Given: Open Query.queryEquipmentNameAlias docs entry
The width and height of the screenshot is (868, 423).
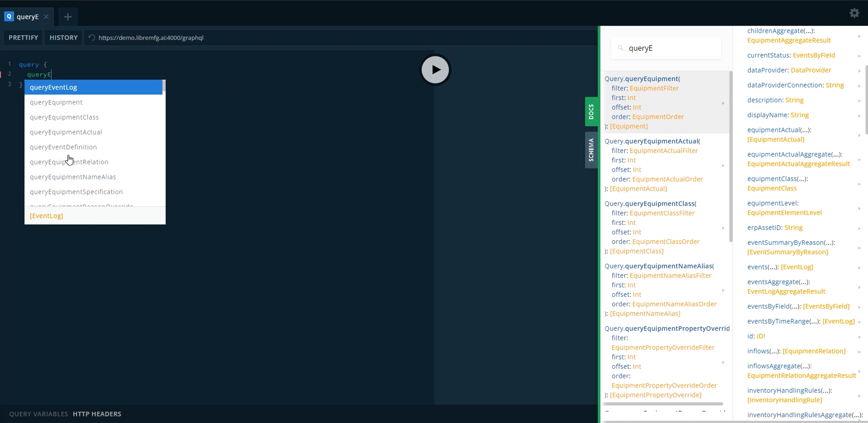Looking at the screenshot, I should point(664,289).
